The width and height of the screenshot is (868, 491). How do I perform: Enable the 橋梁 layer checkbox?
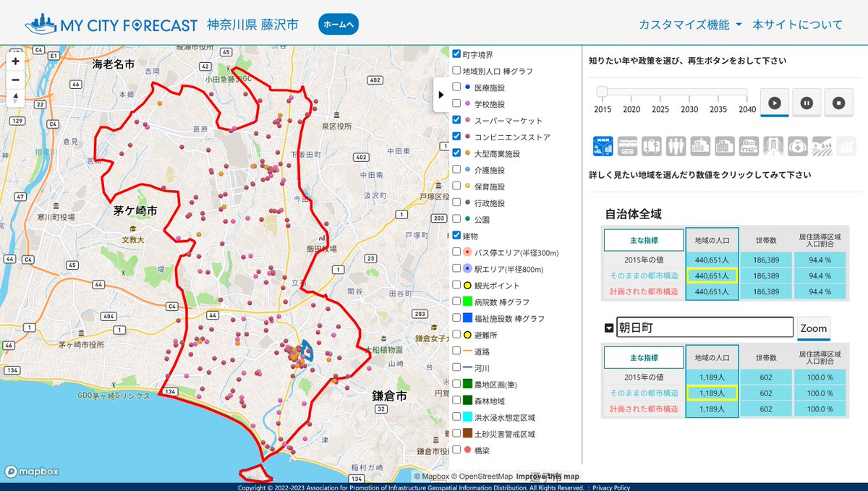456,450
